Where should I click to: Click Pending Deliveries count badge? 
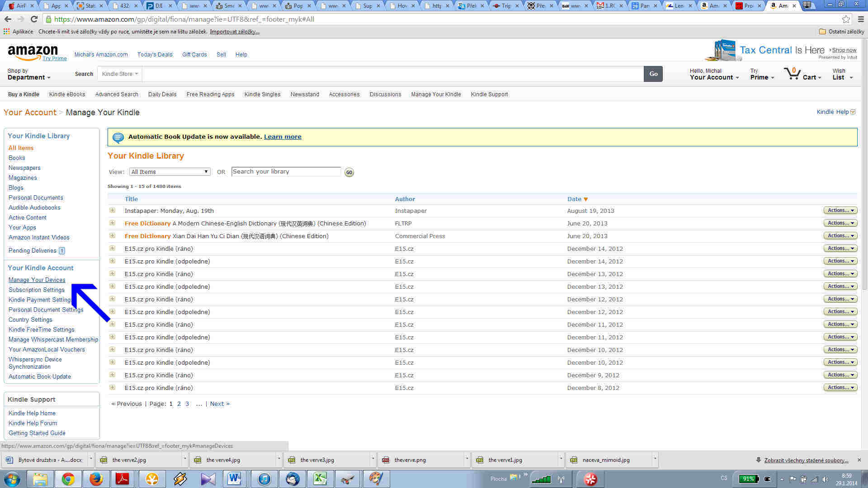pyautogui.click(x=62, y=251)
